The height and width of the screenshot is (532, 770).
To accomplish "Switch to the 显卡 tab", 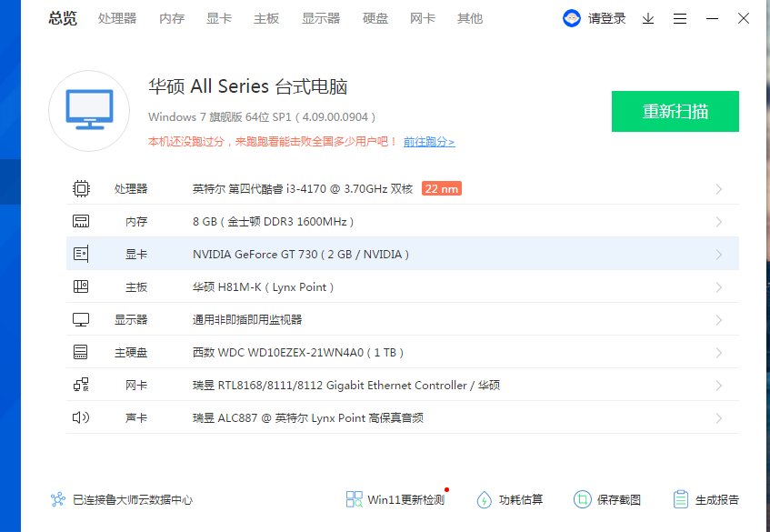I will click(219, 19).
